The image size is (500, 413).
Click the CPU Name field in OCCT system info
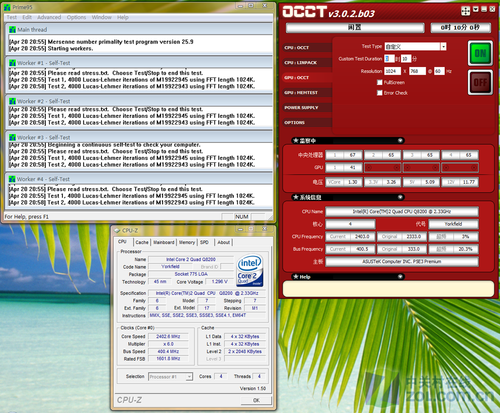[x=402, y=211]
